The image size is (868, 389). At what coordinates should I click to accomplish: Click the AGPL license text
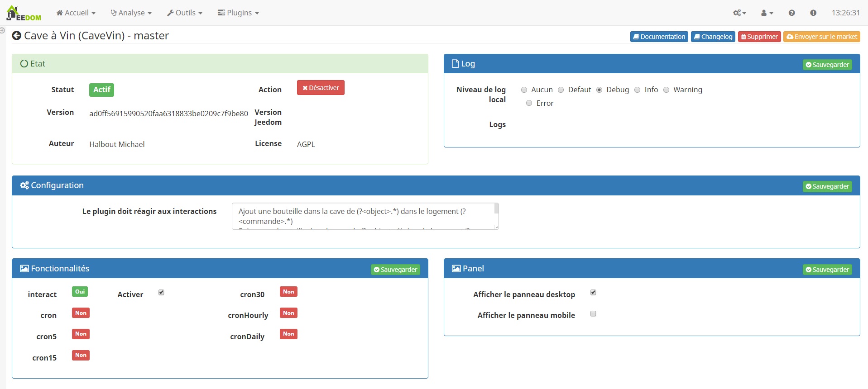click(x=306, y=144)
